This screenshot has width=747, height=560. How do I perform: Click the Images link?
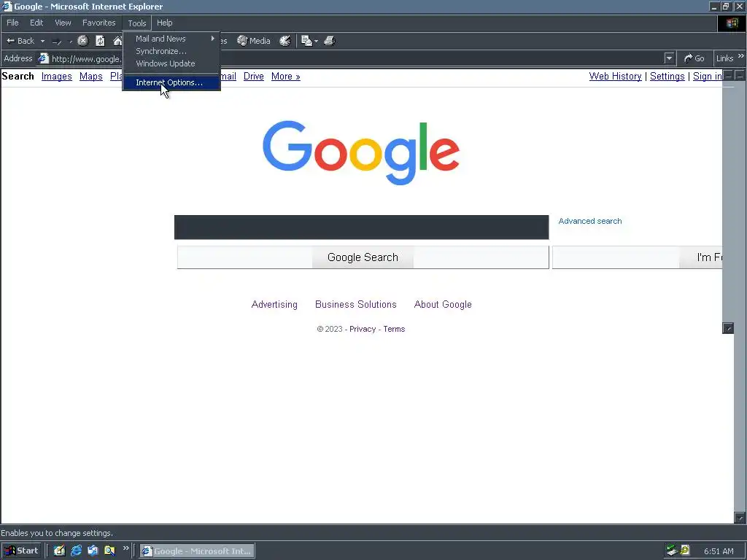[57, 76]
